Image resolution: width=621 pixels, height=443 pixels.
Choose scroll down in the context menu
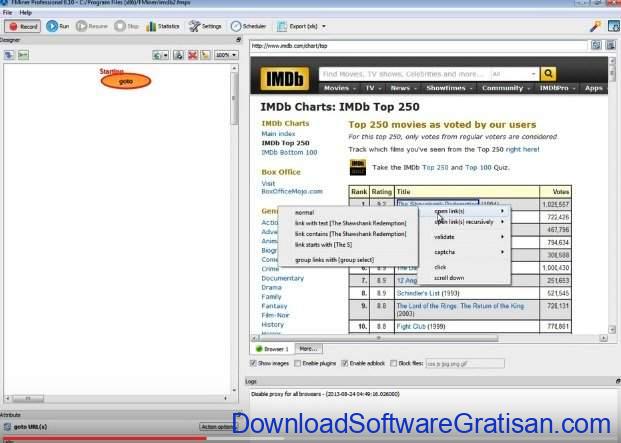tap(465, 278)
